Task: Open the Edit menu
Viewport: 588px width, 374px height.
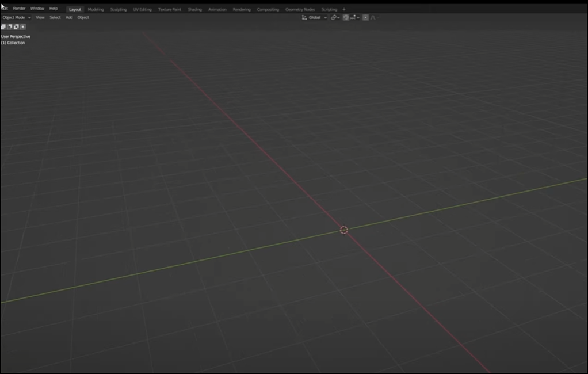Action: coord(5,9)
